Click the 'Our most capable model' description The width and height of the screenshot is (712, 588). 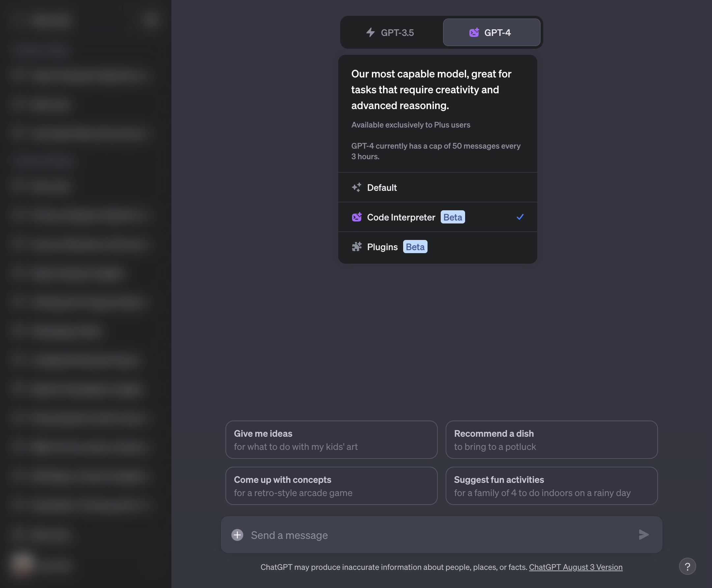(431, 90)
